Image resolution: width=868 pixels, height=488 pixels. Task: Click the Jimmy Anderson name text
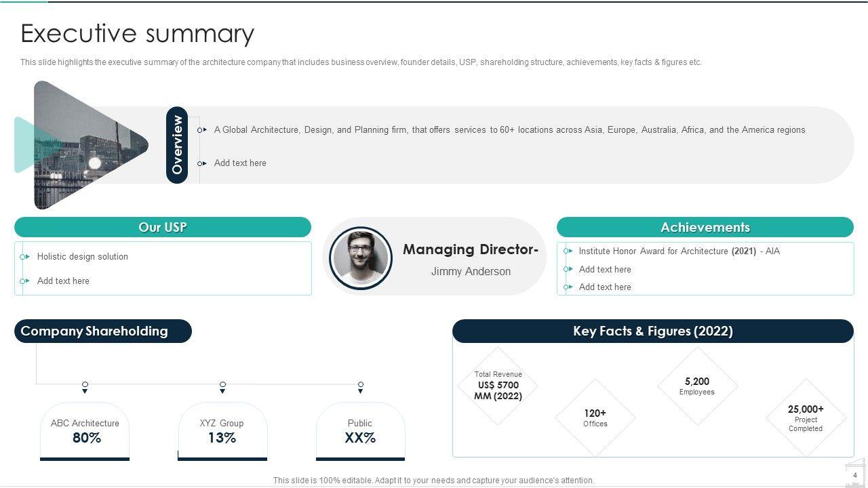[471, 272]
